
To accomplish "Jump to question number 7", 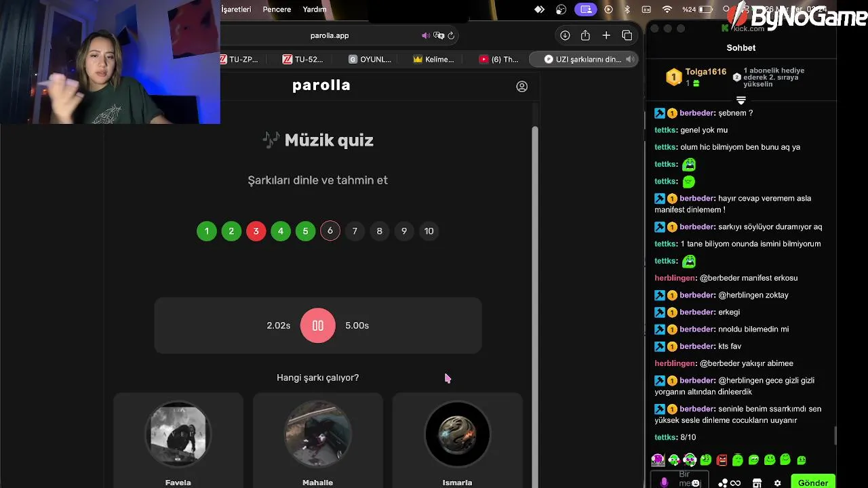I will tap(355, 231).
